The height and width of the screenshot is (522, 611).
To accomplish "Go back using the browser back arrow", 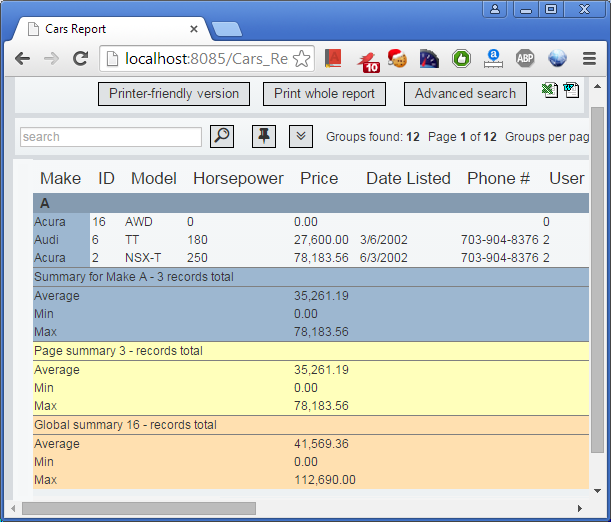I will click(x=23, y=59).
